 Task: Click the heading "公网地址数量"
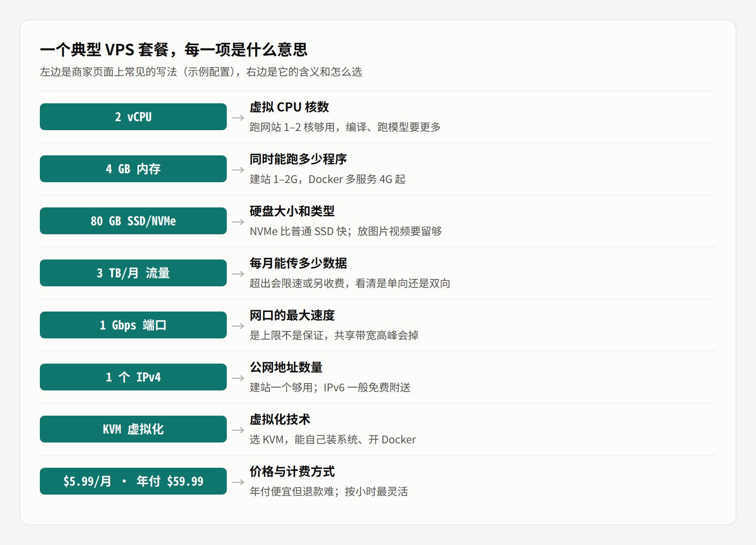pos(286,367)
